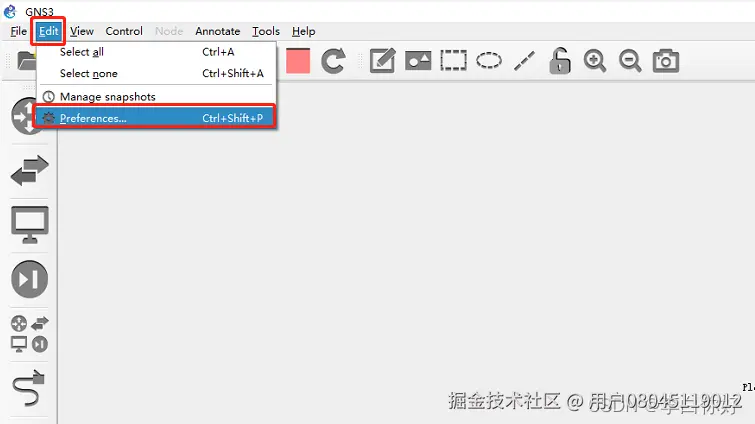Choose Select none entry
Viewport: 755px width, 424px height.
[156, 74]
